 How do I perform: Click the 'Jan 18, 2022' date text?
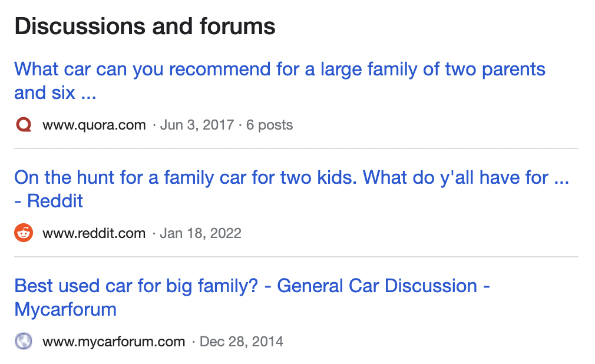coord(200,233)
